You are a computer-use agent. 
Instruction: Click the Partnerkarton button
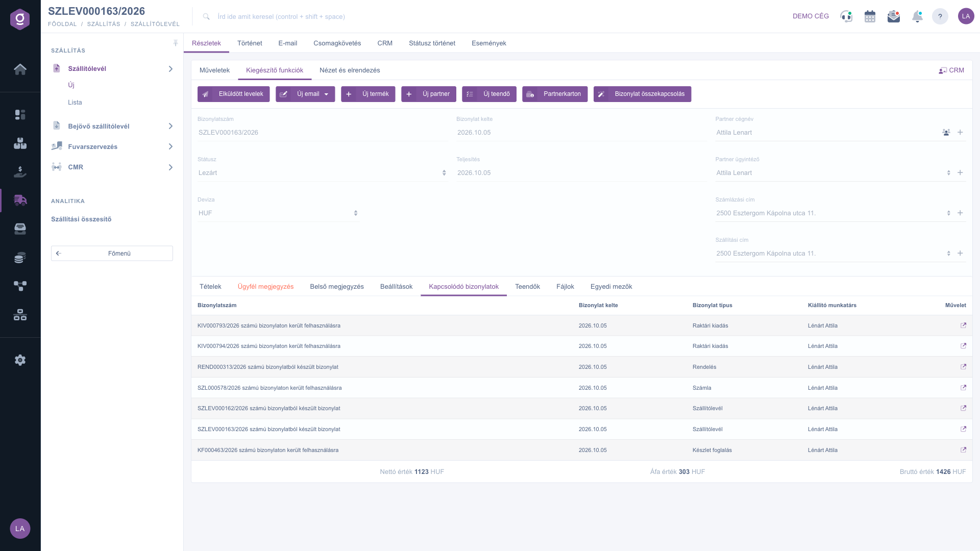(x=555, y=94)
